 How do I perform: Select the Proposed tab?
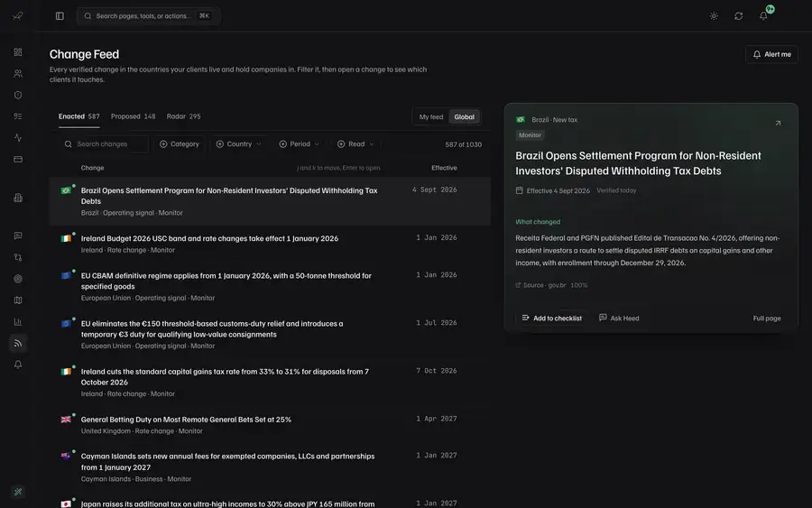pos(134,116)
